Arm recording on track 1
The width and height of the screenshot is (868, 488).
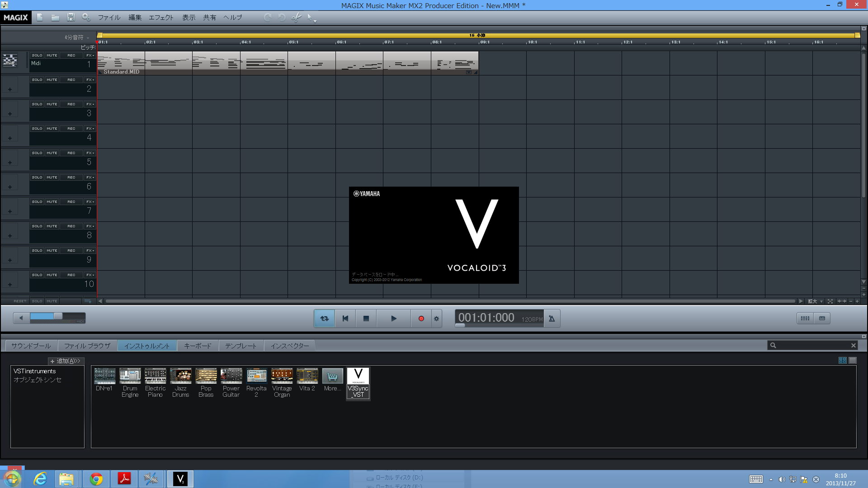pyautogui.click(x=71, y=55)
